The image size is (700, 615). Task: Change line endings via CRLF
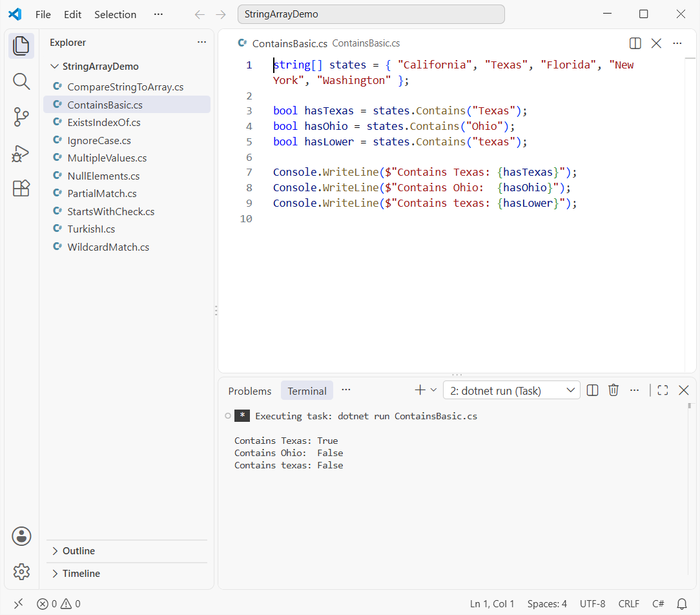pyautogui.click(x=628, y=604)
